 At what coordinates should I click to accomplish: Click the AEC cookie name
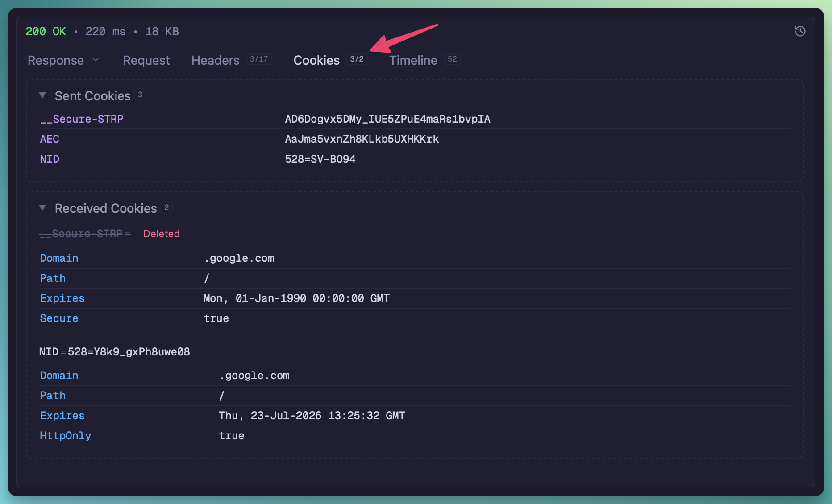point(50,139)
